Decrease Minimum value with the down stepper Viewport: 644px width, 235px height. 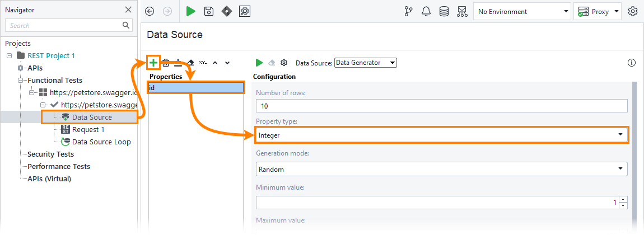tap(623, 206)
